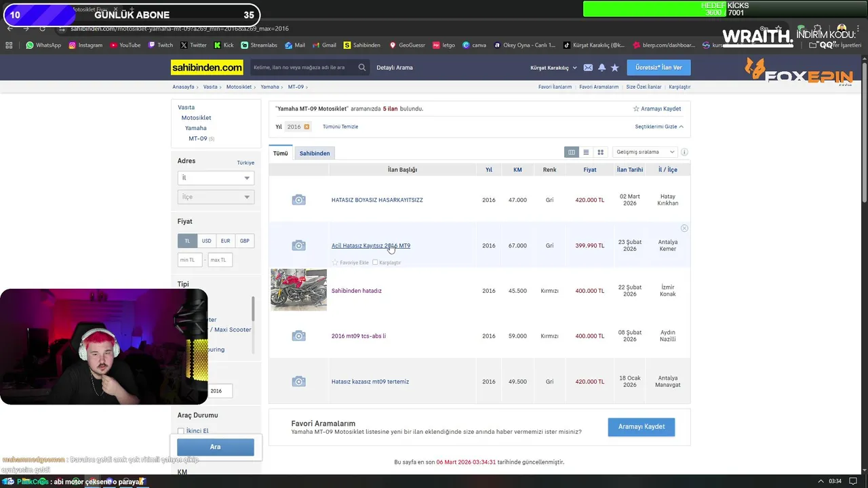This screenshot has height=488, width=868.
Task: Select USD currency toggle
Action: (206, 241)
